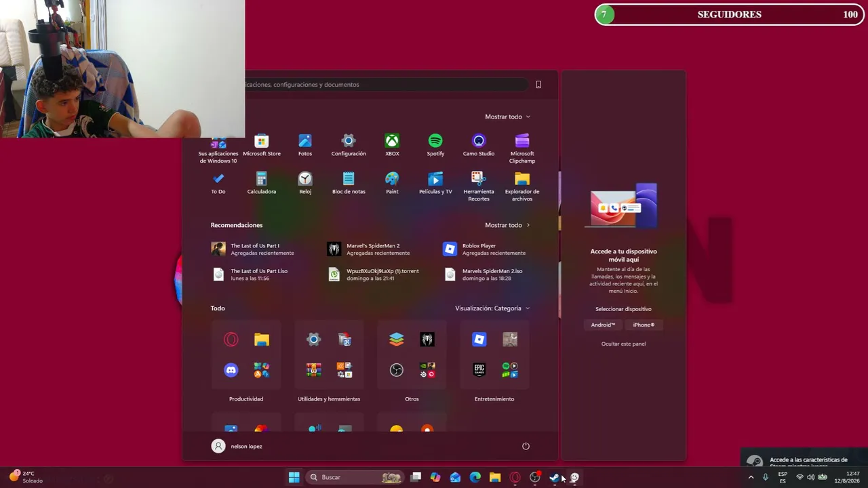Launch Calculadora
The height and width of the screenshot is (488, 868).
[x=262, y=184]
